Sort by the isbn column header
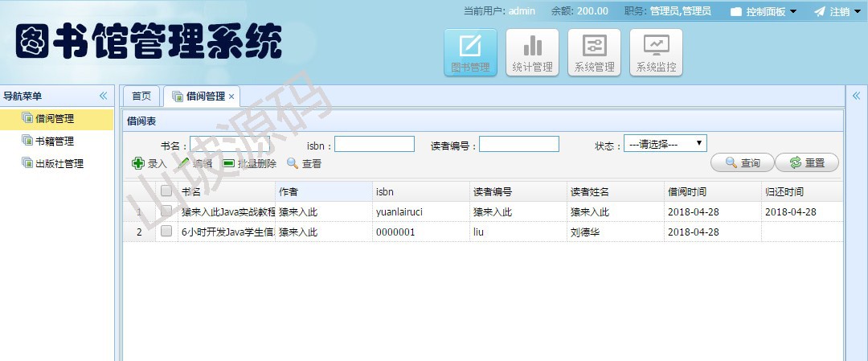868x361 pixels. point(421,191)
